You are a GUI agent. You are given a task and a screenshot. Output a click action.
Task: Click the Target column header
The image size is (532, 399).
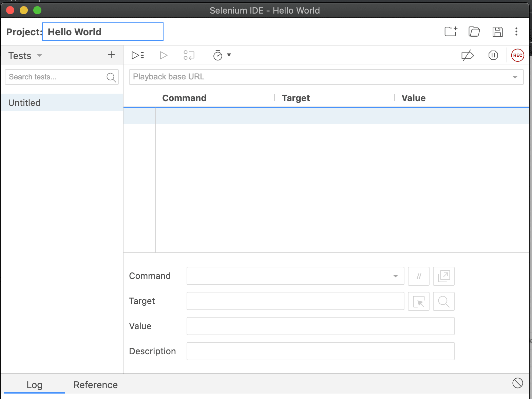296,98
